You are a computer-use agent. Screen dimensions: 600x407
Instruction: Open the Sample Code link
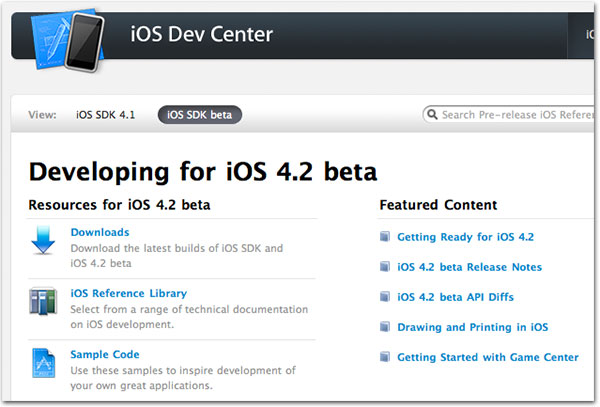[x=104, y=355]
